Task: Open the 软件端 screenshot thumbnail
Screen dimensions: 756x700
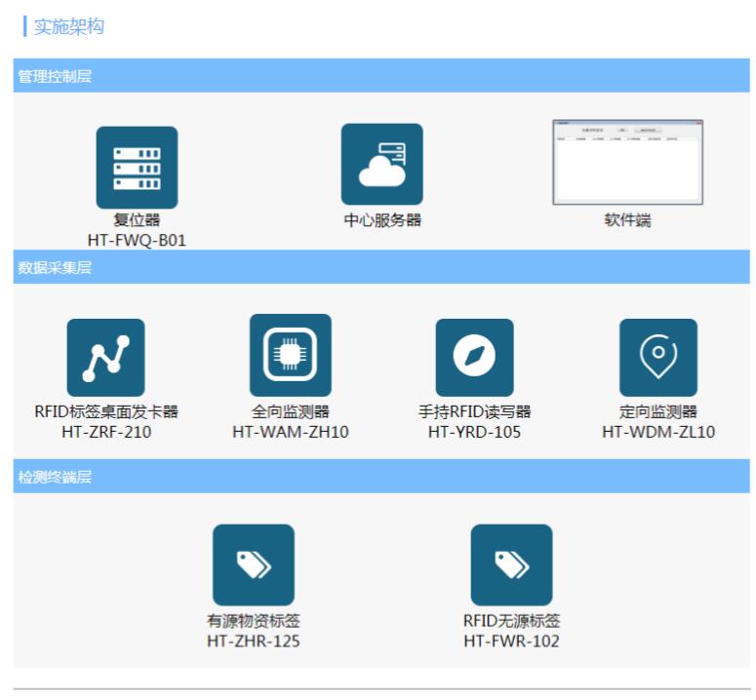Action: (627, 162)
